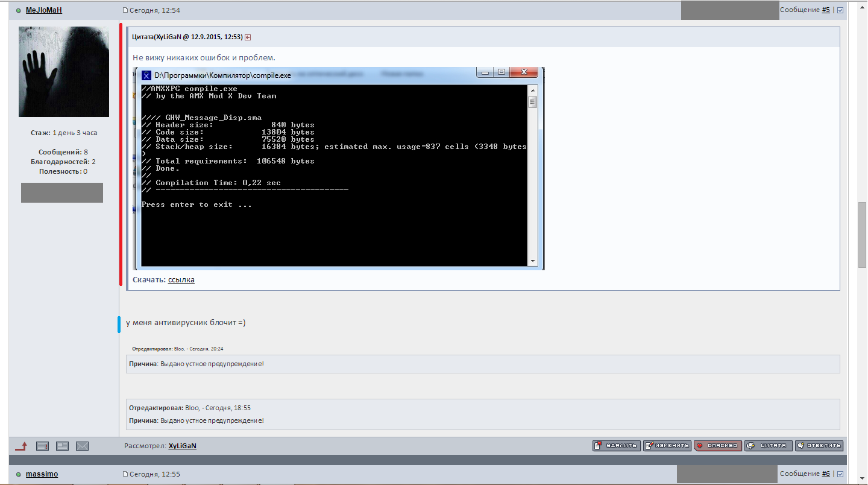
Task: Toggle the checkbox for message #6
Action: click(840, 474)
